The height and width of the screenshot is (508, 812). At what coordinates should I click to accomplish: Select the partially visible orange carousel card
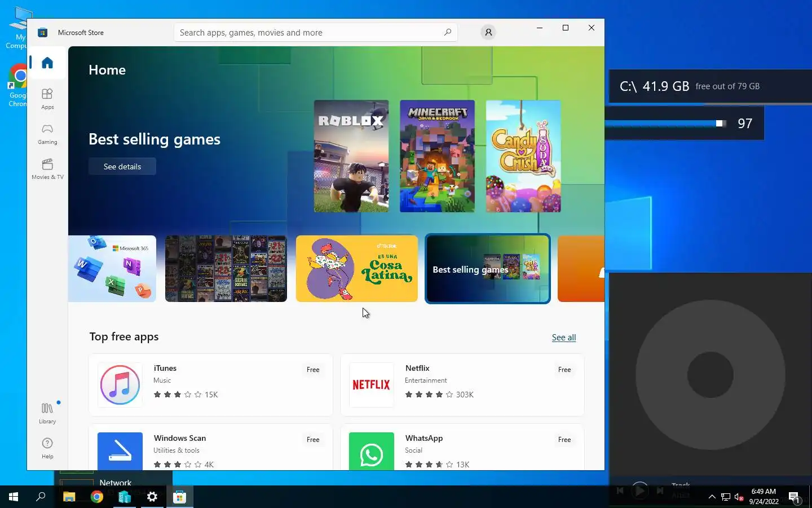click(x=581, y=269)
